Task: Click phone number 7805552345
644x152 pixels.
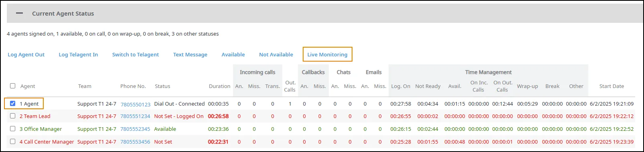Action: (x=136, y=129)
